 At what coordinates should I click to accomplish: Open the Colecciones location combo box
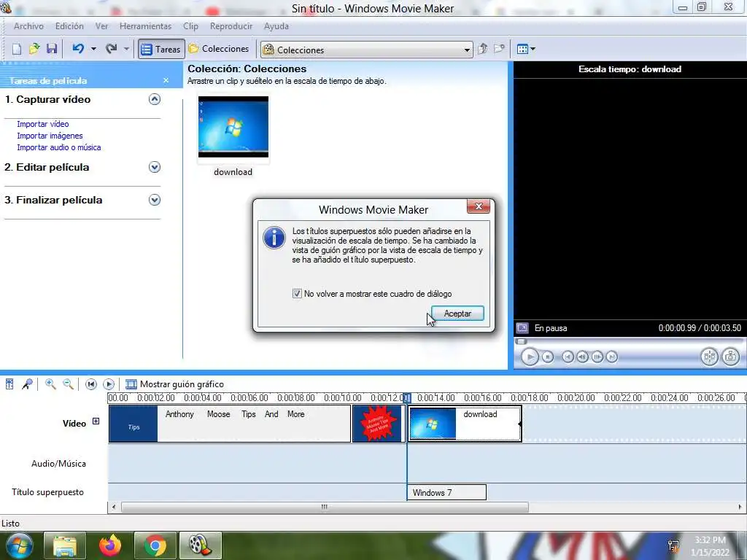pos(366,50)
